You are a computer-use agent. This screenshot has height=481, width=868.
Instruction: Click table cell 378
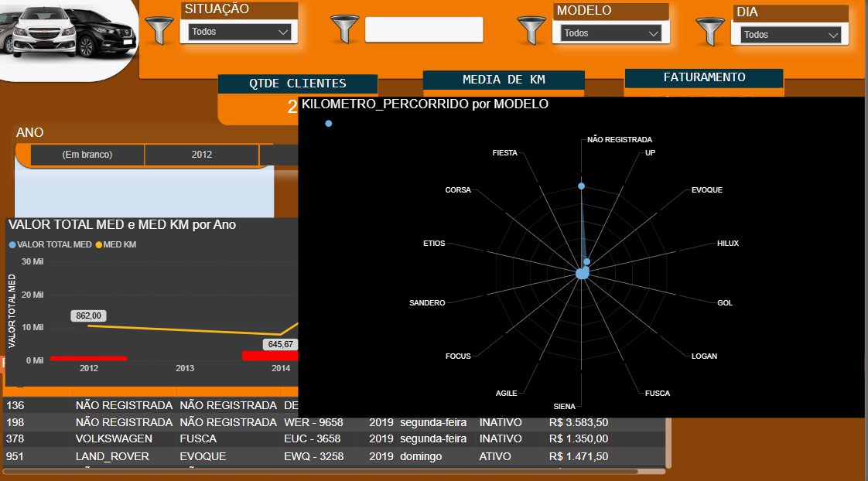click(x=15, y=438)
